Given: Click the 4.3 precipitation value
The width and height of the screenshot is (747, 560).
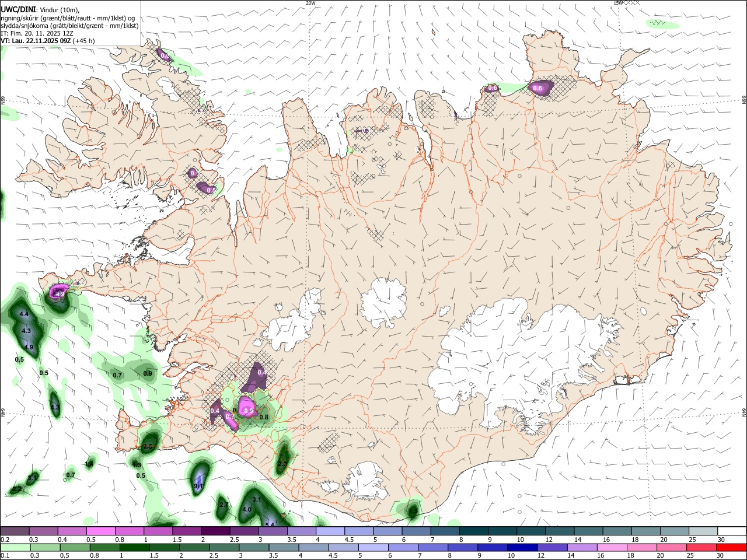Looking at the screenshot, I should tap(26, 331).
